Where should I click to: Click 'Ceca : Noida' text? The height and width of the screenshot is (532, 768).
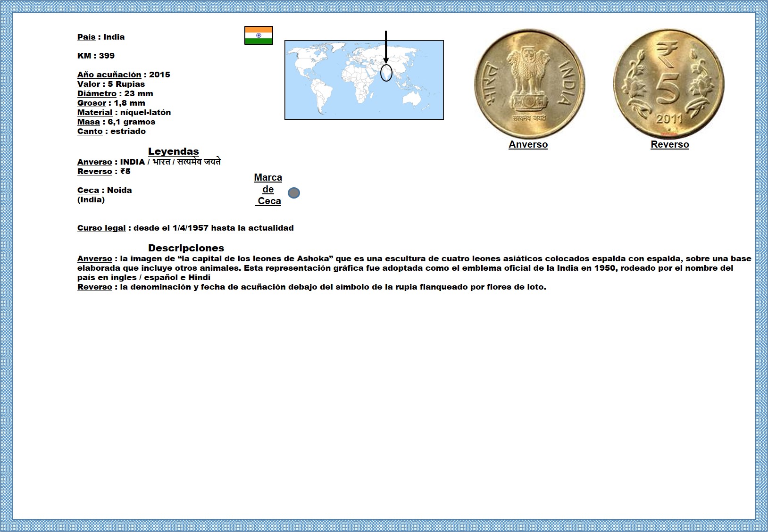click(x=105, y=190)
